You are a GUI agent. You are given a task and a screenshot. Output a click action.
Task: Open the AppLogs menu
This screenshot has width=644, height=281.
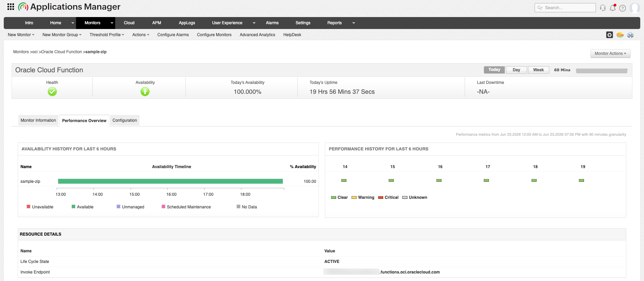point(187,23)
